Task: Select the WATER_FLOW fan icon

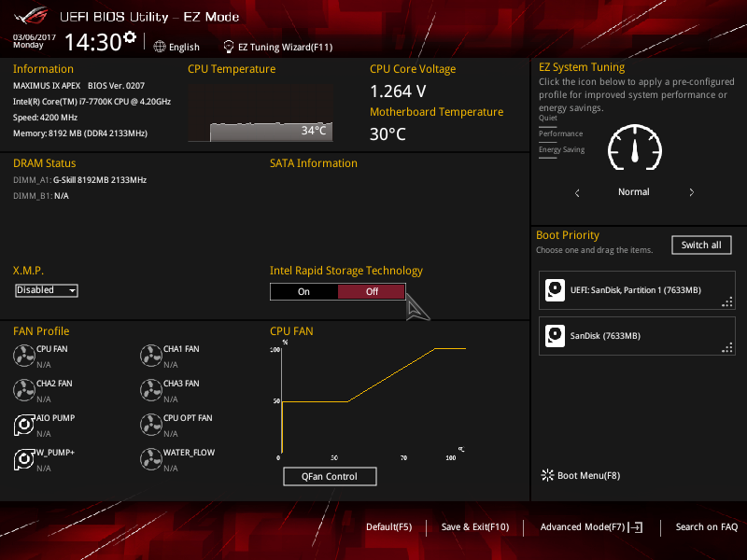Action: click(151, 459)
